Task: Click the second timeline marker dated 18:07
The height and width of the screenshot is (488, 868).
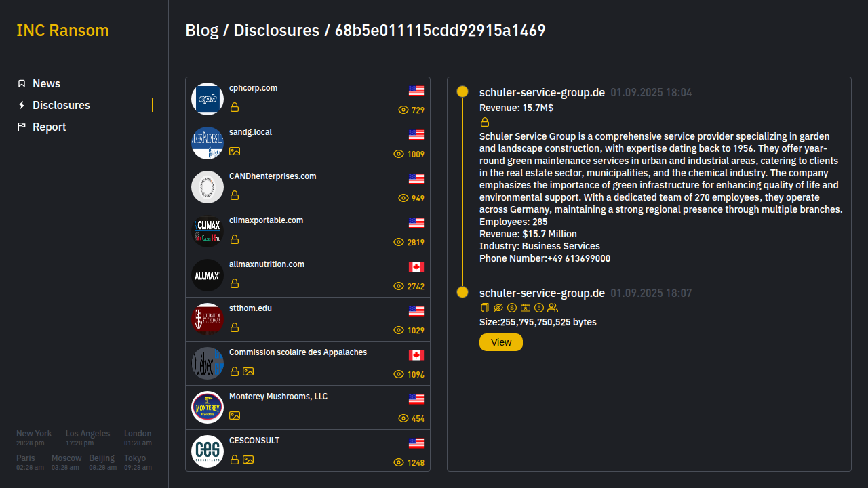Action: (462, 292)
